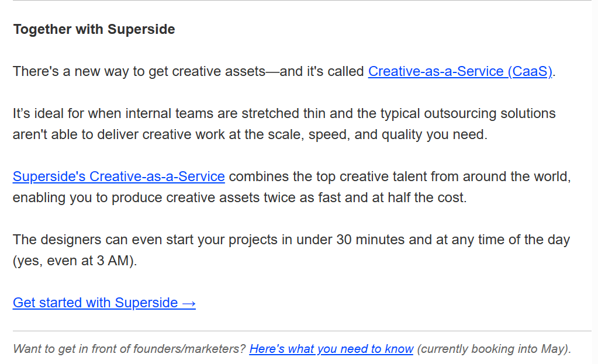
Task: Follow the Get started with Superside link
Action: (x=95, y=303)
